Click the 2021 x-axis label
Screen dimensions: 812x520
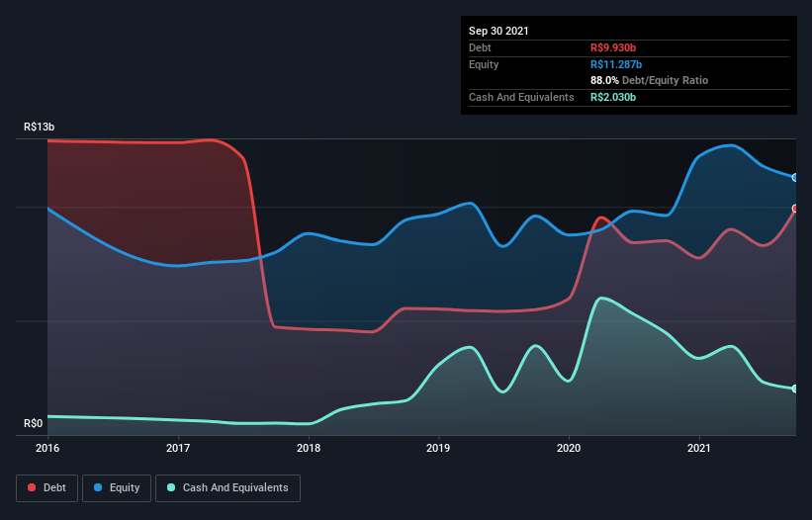(x=699, y=448)
